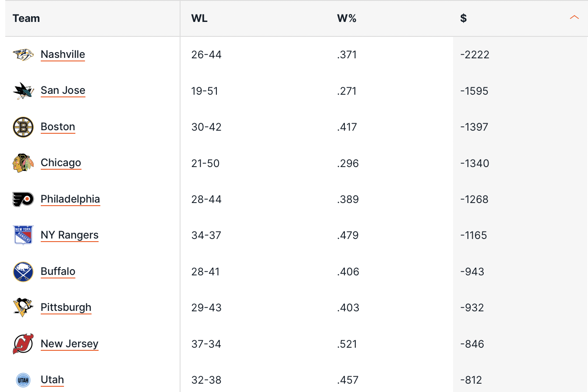Click the Boston Bruins logo icon
Image resolution: width=588 pixels, height=392 pixels.
(23, 127)
